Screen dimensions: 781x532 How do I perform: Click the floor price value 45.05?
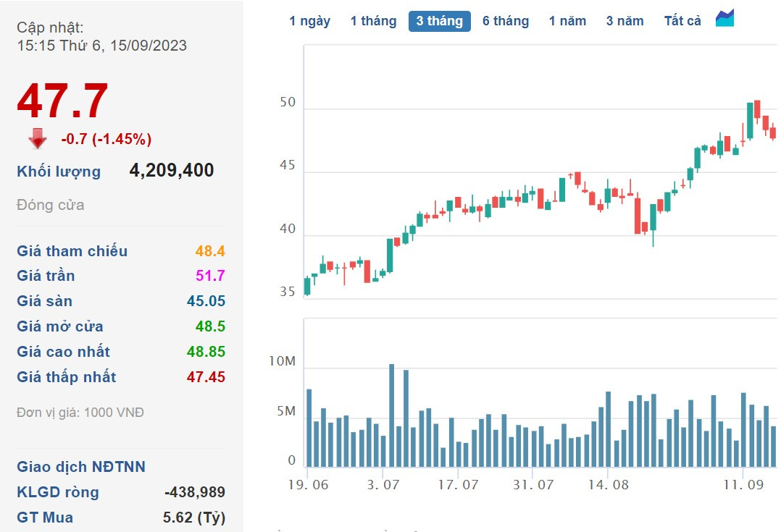click(206, 301)
